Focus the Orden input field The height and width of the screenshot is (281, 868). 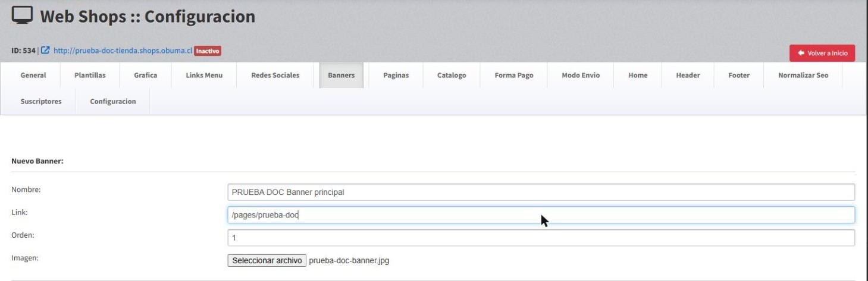[541, 238]
